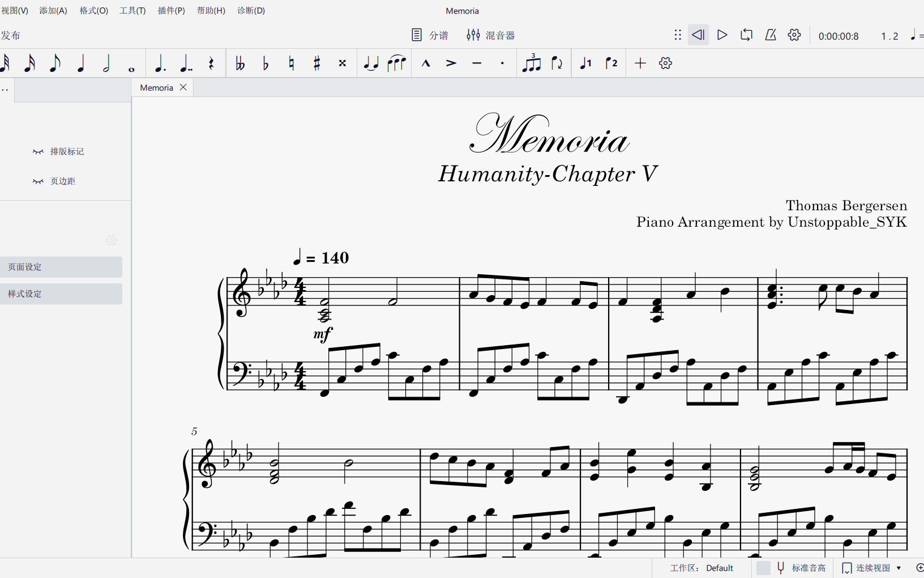
Task: Open the 视图(V) menu
Action: [x=14, y=11]
